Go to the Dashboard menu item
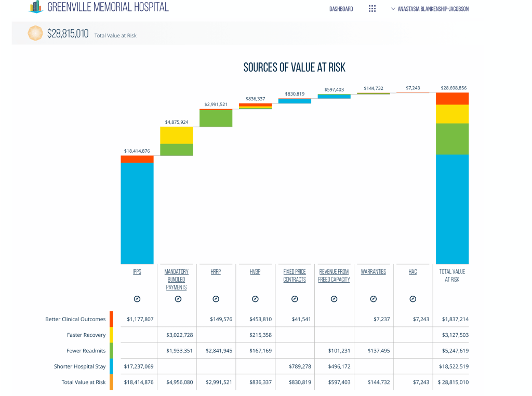The width and height of the screenshot is (532, 396). pos(341,9)
